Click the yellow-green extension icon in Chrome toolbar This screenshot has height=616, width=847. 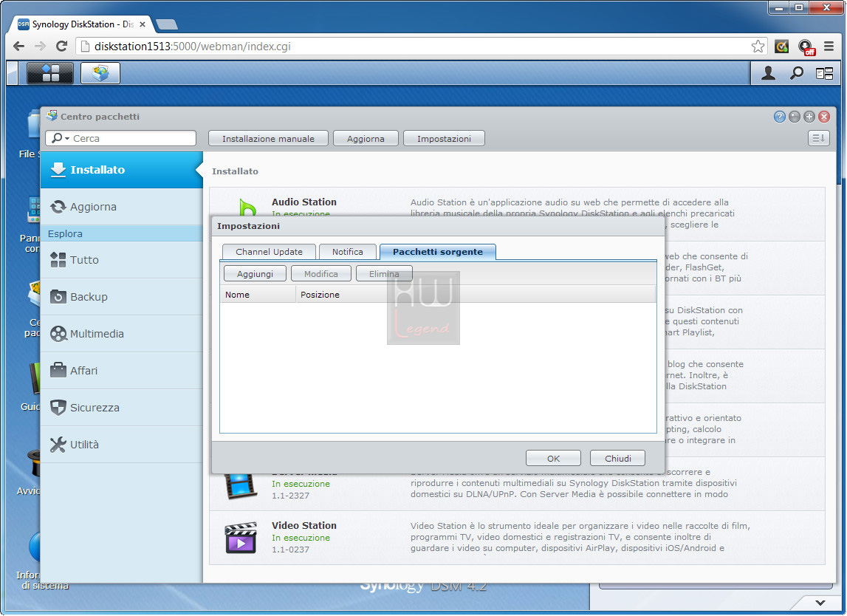[x=781, y=47]
